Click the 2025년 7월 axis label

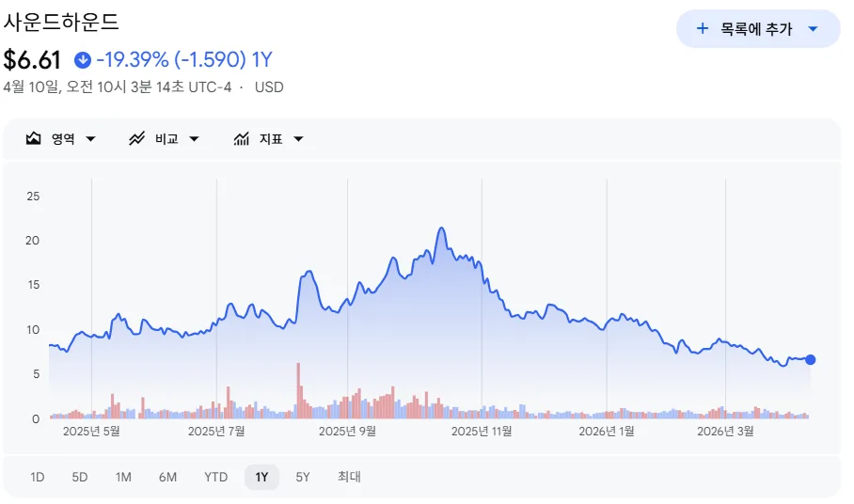(216, 432)
